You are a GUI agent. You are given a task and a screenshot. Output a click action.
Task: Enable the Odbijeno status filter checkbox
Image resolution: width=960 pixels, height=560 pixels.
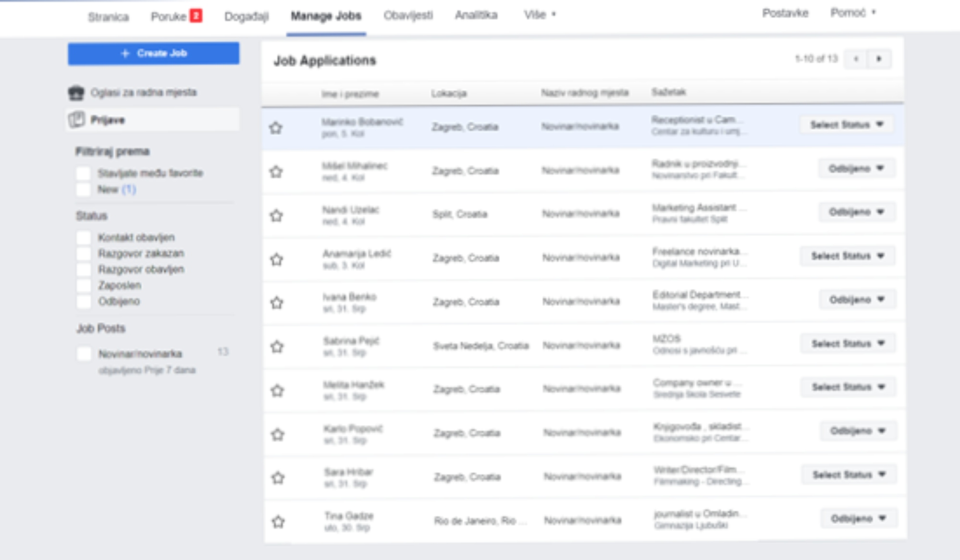point(84,302)
